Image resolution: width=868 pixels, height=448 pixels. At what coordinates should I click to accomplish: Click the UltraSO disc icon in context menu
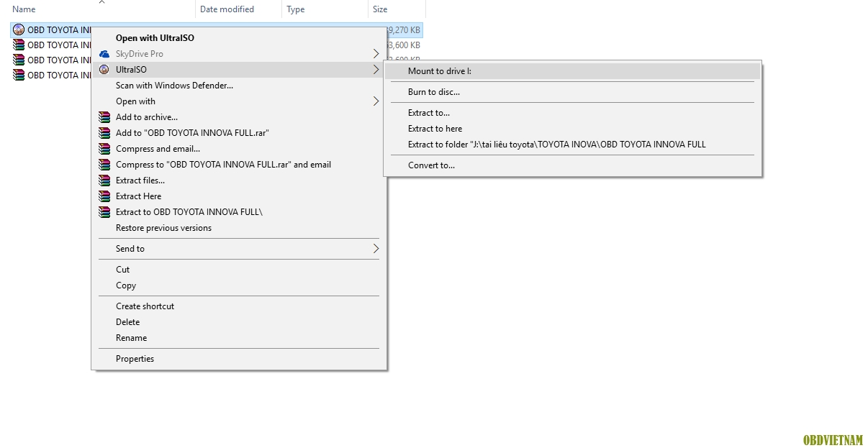pyautogui.click(x=104, y=70)
